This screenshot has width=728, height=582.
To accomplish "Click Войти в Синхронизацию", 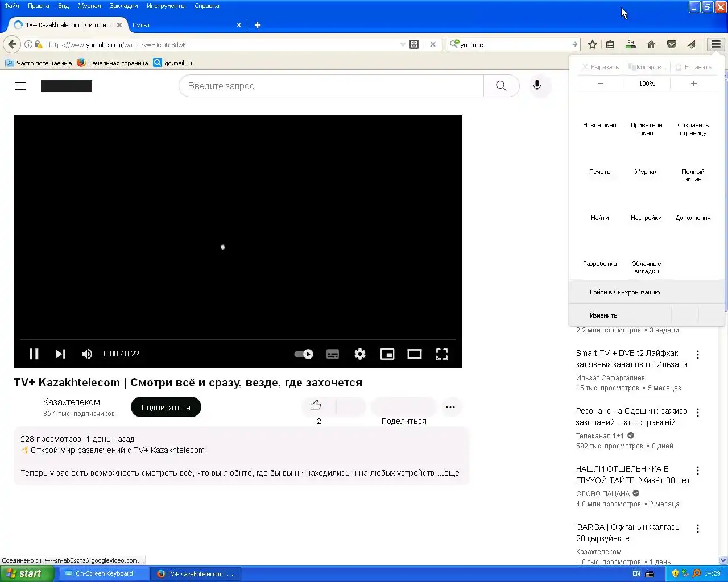I will coord(647,292).
